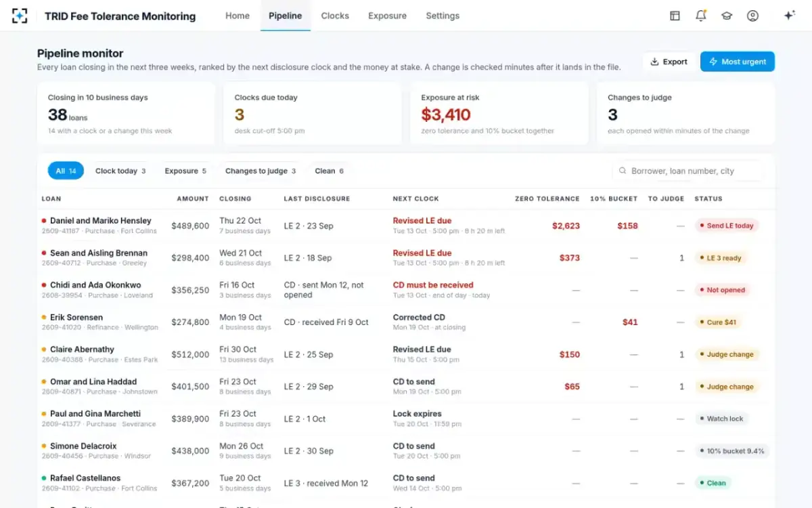Viewport: 812px width, 508px height.
Task: Click the CD · received Fri 9 Oct disclosure
Action: coord(326,322)
